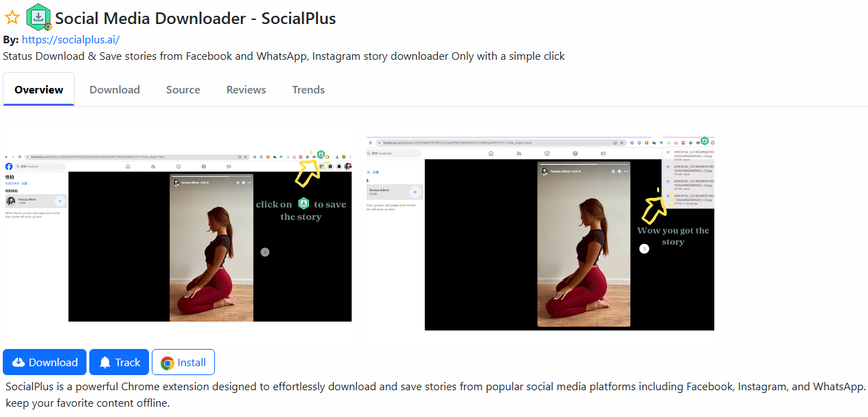Image resolution: width=868 pixels, height=417 pixels.
Task: Click the white next-story arrow in second screenshot
Action: click(x=644, y=249)
